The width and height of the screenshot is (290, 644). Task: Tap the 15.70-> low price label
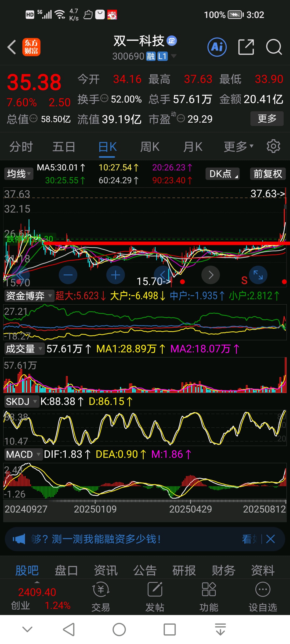(154, 281)
